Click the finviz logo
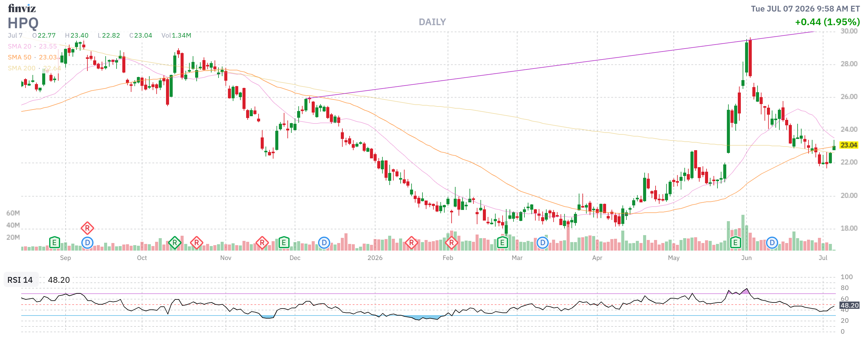 [x=22, y=8]
